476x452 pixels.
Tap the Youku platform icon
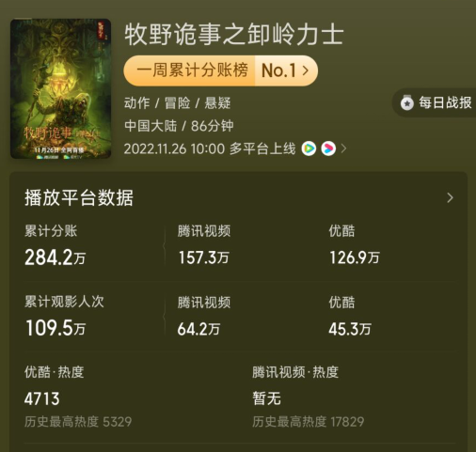(x=328, y=148)
